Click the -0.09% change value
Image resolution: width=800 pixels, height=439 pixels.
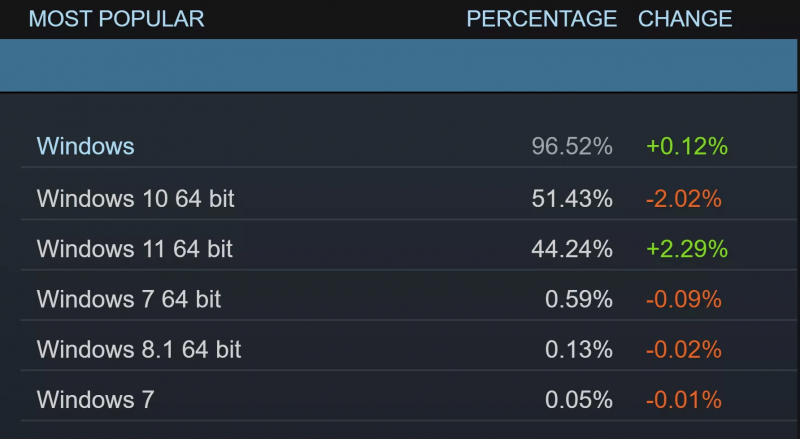click(684, 299)
